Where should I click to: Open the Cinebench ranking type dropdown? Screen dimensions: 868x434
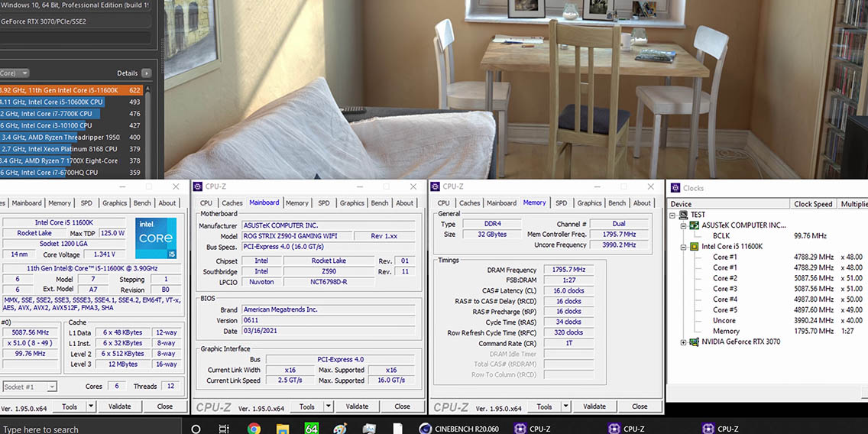click(15, 73)
